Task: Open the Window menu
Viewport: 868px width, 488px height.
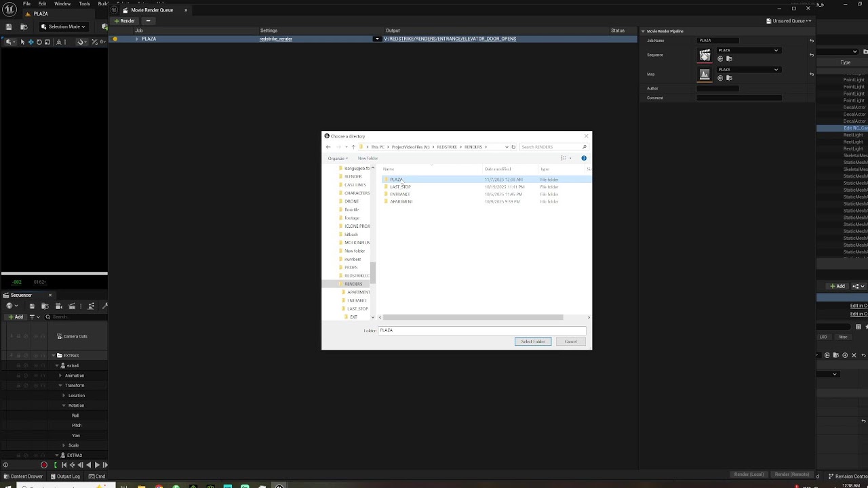Action: pos(62,3)
